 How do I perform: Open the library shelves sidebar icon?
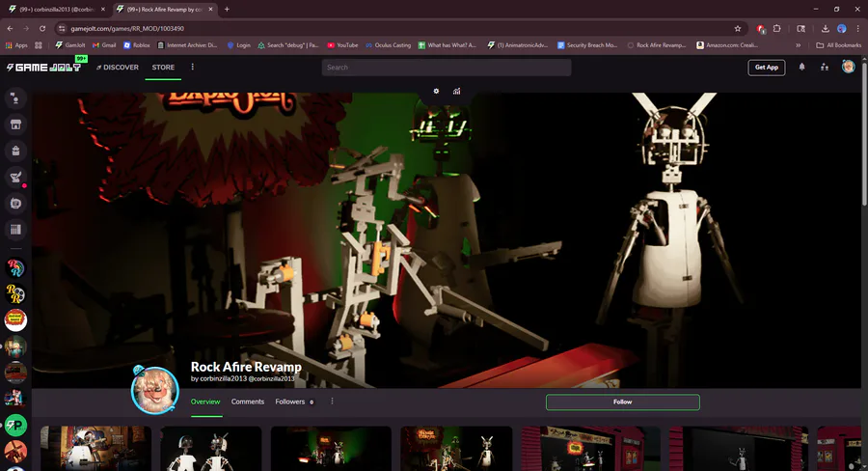pyautogui.click(x=15, y=230)
